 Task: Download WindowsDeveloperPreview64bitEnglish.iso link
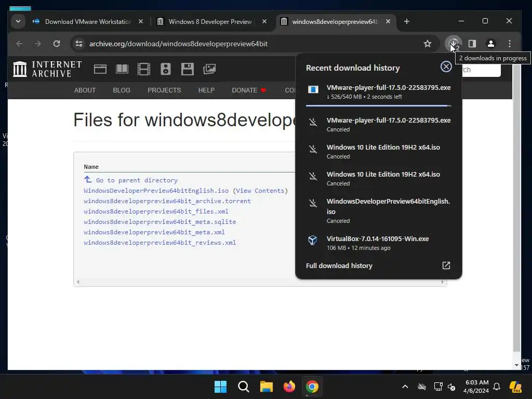click(x=156, y=191)
